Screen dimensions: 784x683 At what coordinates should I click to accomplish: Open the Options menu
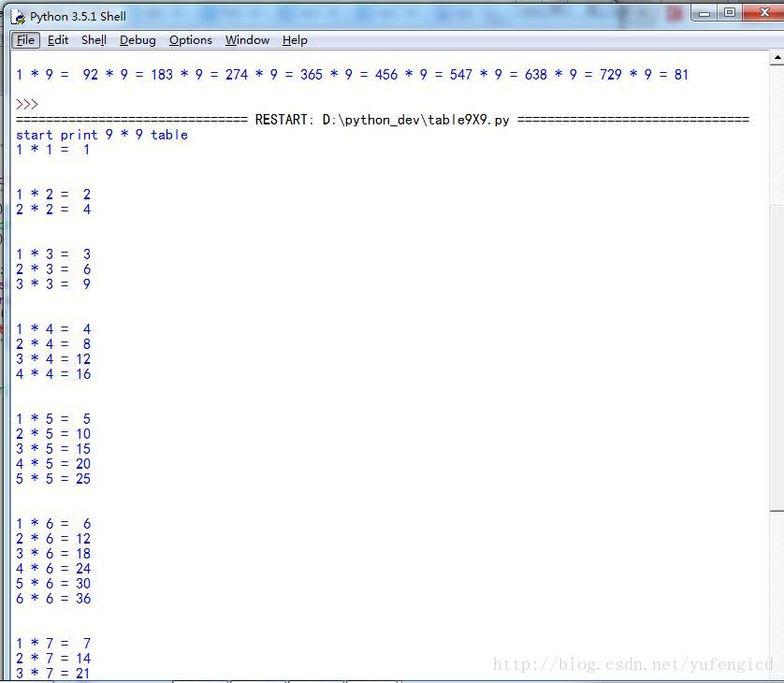coord(189,40)
